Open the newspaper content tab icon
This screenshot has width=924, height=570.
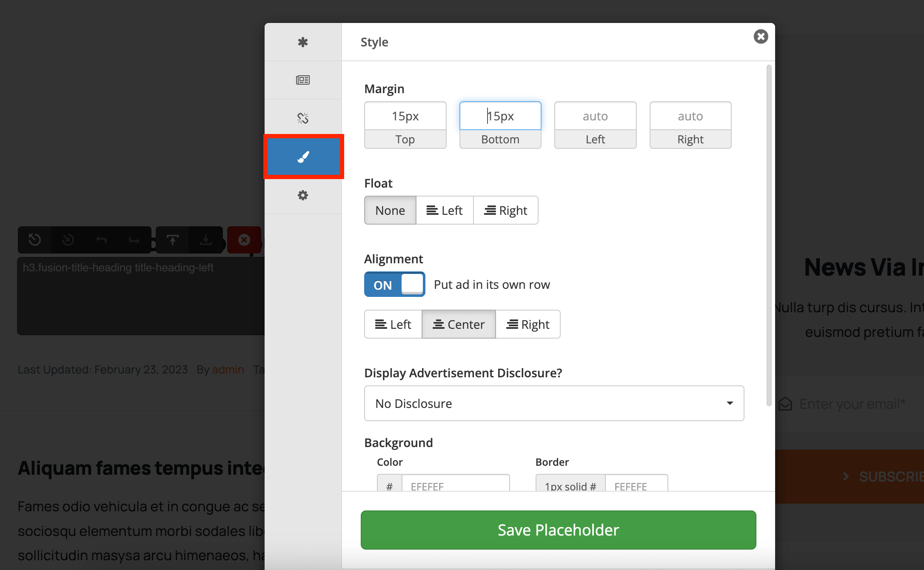pos(303,80)
